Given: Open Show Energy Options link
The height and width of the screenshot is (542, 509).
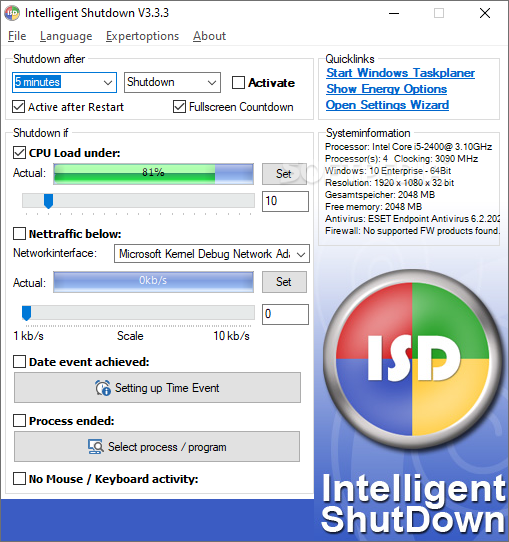Looking at the screenshot, I should point(386,89).
